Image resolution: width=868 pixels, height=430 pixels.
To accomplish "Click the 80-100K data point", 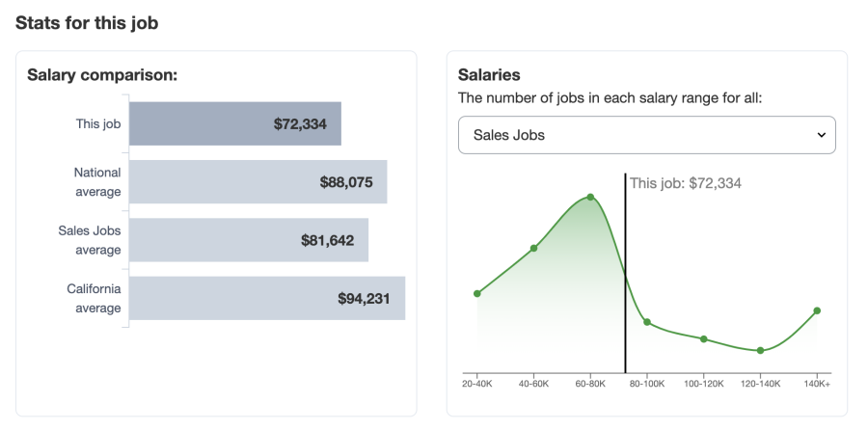I will 647,322.
